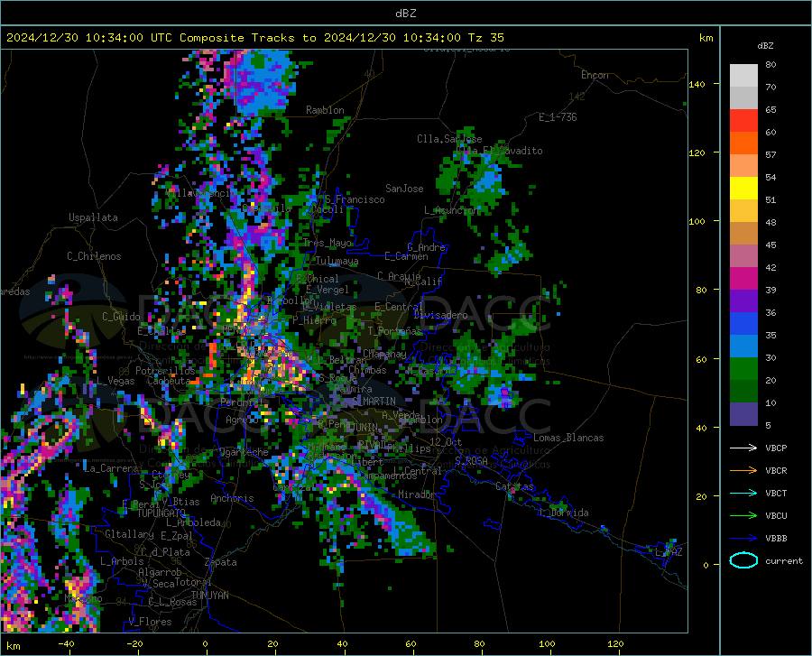
Task: Click the 'current' legend label
Action: 784,560
